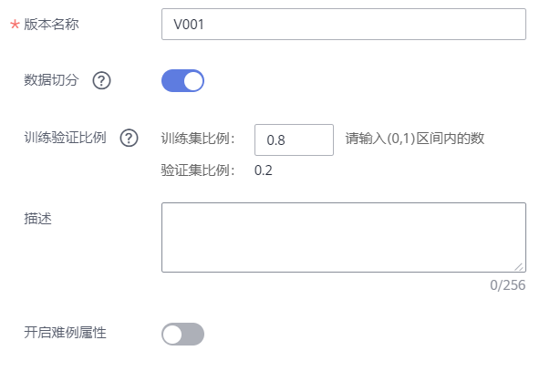Enable the 开启难例属性 toggle switch
The width and height of the screenshot is (550, 392).
pos(182,335)
